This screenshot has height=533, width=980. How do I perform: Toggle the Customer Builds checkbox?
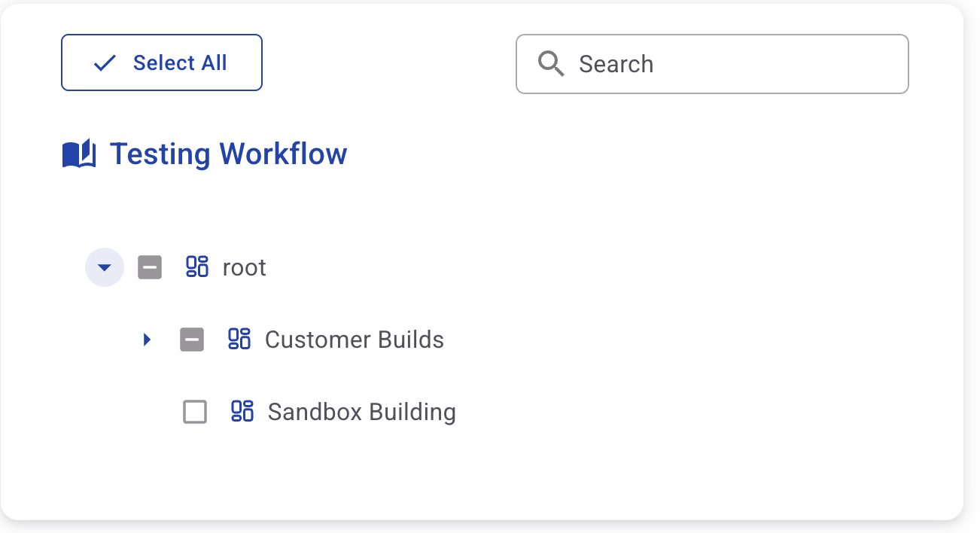click(x=192, y=340)
